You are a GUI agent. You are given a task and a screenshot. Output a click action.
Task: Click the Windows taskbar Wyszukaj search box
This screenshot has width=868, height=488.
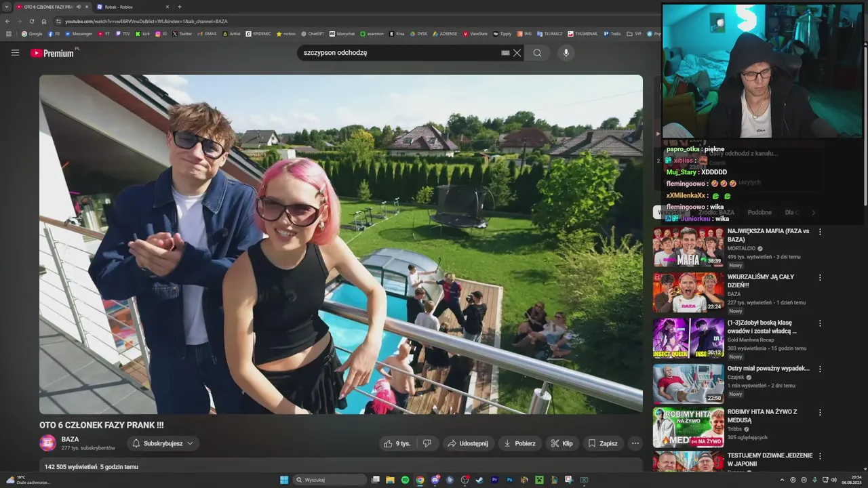pyautogui.click(x=330, y=480)
